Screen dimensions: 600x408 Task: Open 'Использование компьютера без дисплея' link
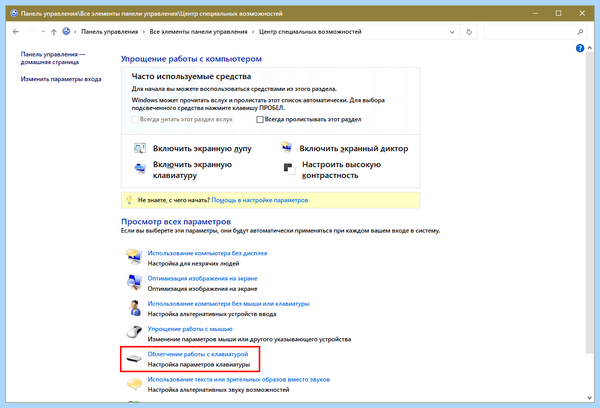pyautogui.click(x=207, y=253)
